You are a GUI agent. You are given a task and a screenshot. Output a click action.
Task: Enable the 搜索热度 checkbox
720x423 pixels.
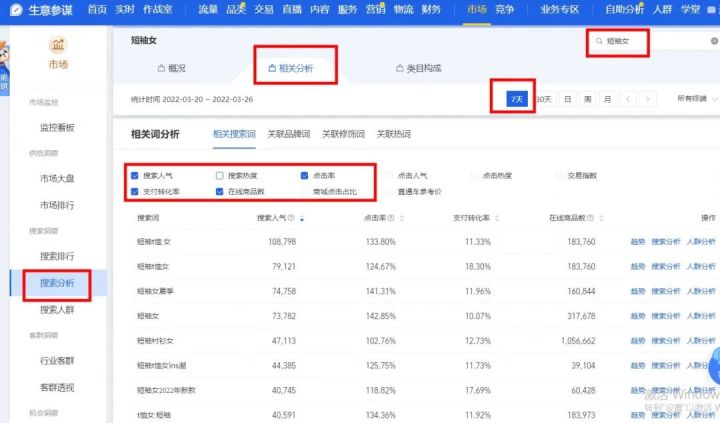[x=220, y=175]
